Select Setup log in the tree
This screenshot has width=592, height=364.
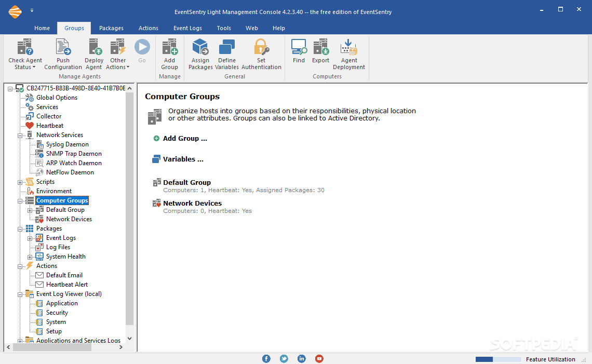tap(53, 331)
